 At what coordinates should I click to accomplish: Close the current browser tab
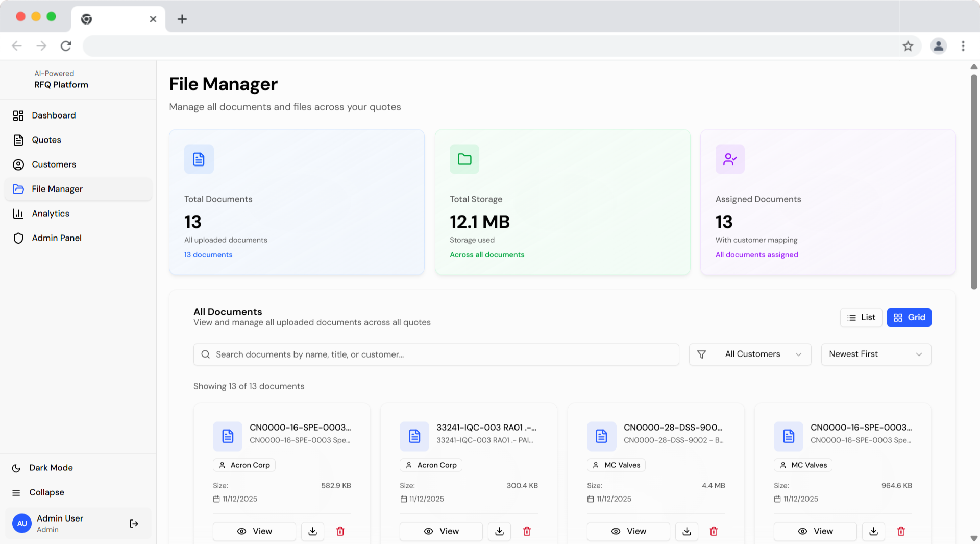click(x=153, y=19)
